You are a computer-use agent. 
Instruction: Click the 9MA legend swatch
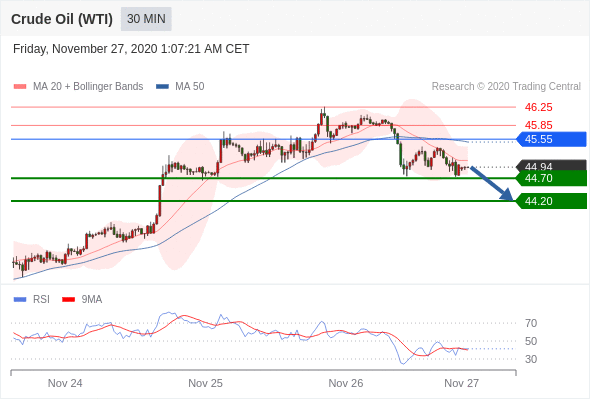(x=68, y=300)
